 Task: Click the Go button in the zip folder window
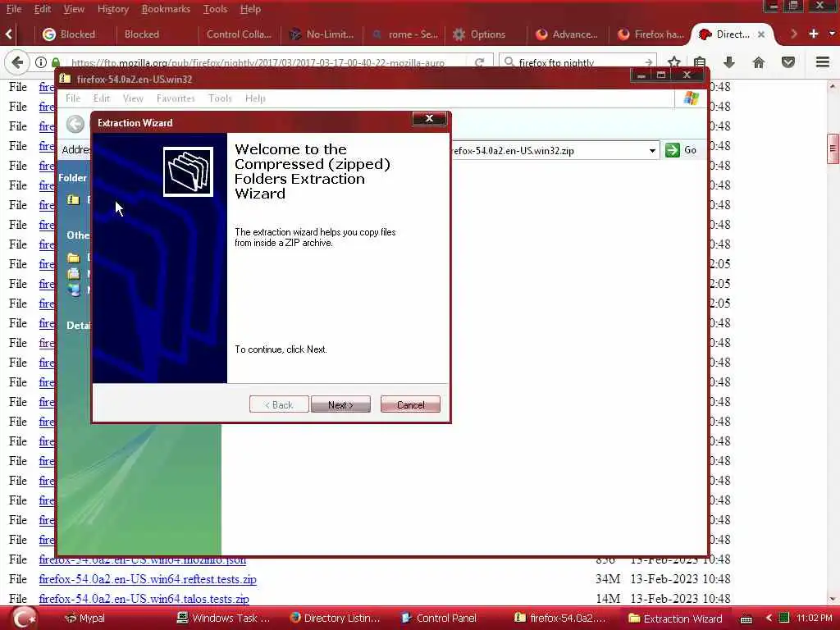[x=682, y=150]
